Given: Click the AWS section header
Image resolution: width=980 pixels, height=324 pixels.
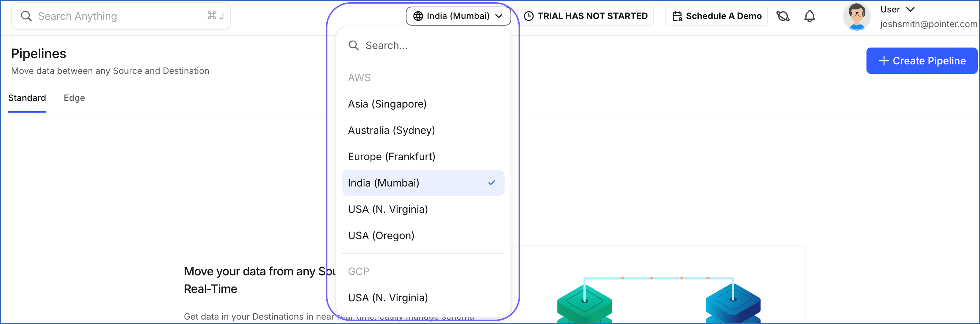Looking at the screenshot, I should [359, 78].
